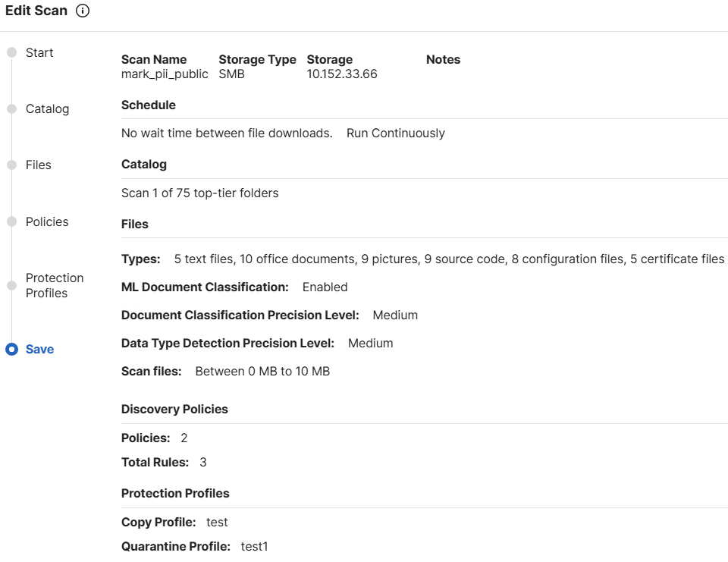Image resolution: width=728 pixels, height=562 pixels.
Task: Select the Save step label
Action: pos(39,350)
